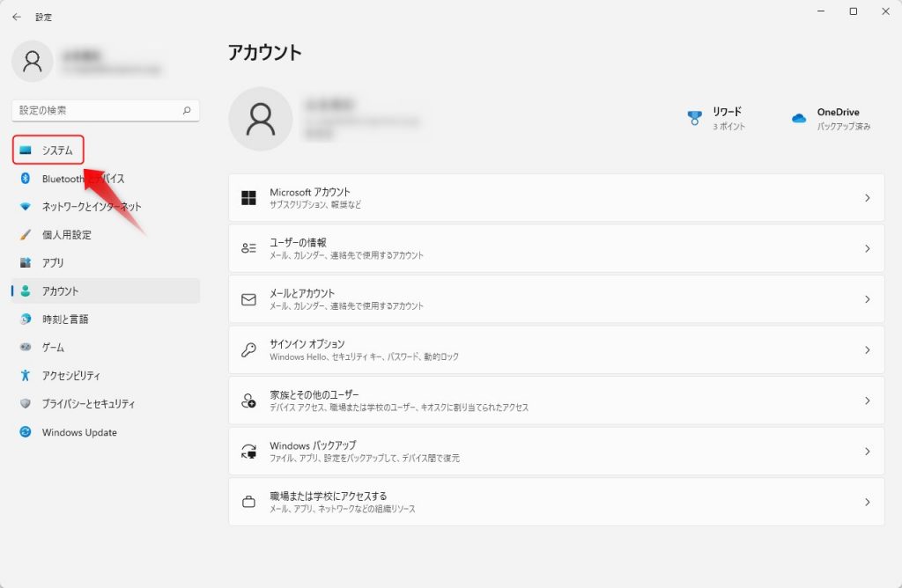Click the family users icon
902x588 pixels.
tap(248, 401)
